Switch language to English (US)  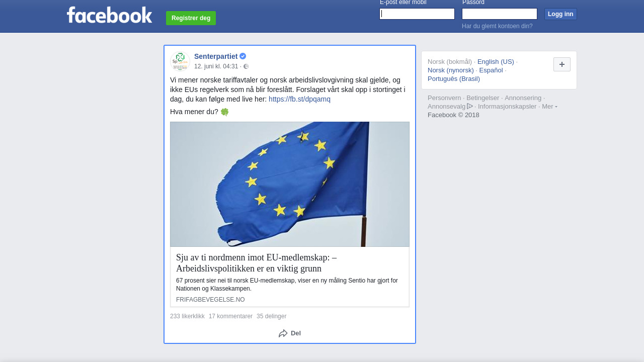(x=496, y=62)
